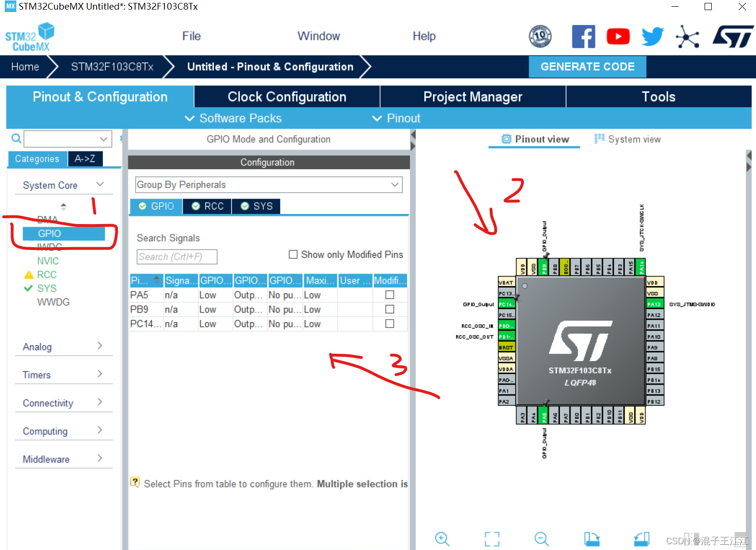Open the Software Packs dropdown
This screenshot has width=756, height=550.
pyautogui.click(x=234, y=118)
